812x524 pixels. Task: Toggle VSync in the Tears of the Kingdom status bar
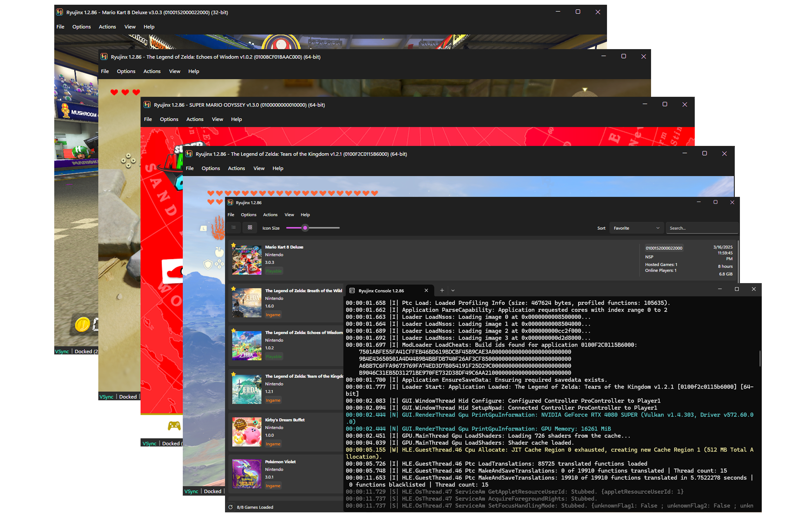pyautogui.click(x=191, y=491)
